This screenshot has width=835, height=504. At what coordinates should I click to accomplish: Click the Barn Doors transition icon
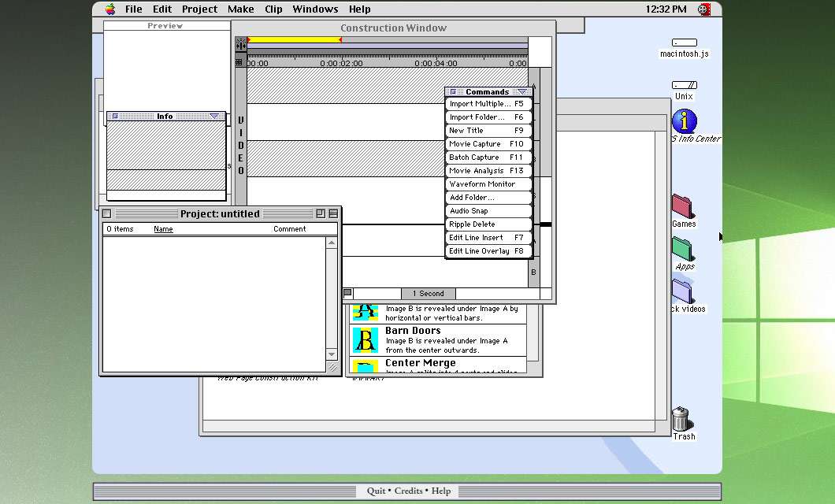[x=365, y=340]
